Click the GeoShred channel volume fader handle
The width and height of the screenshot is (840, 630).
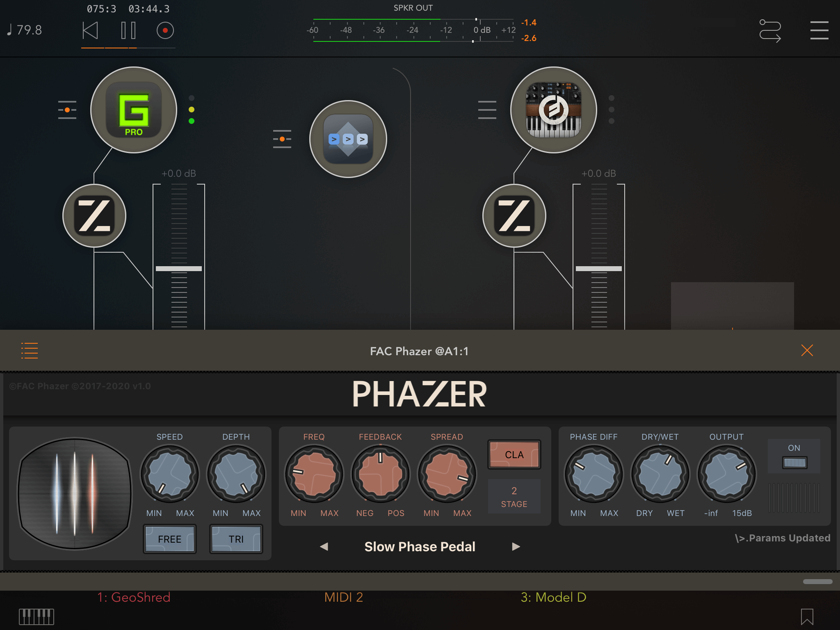click(x=179, y=269)
